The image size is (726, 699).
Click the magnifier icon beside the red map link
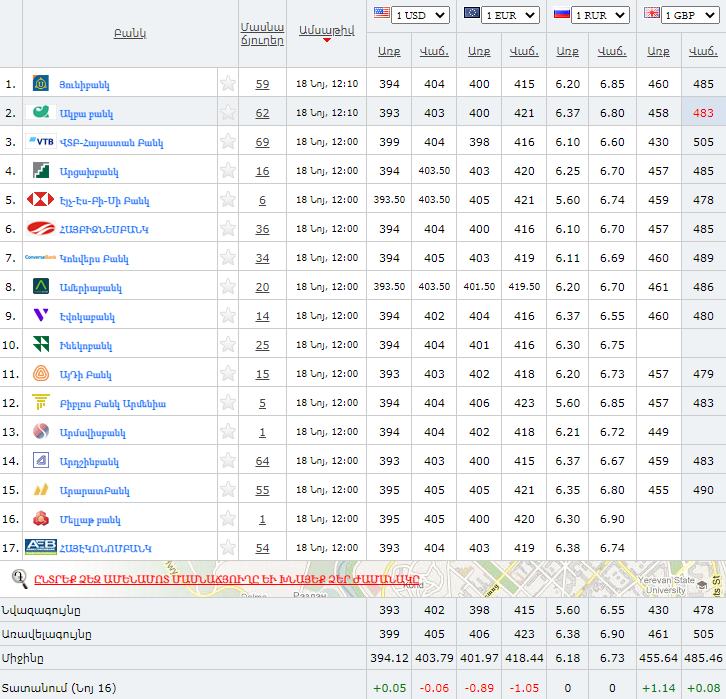19,579
